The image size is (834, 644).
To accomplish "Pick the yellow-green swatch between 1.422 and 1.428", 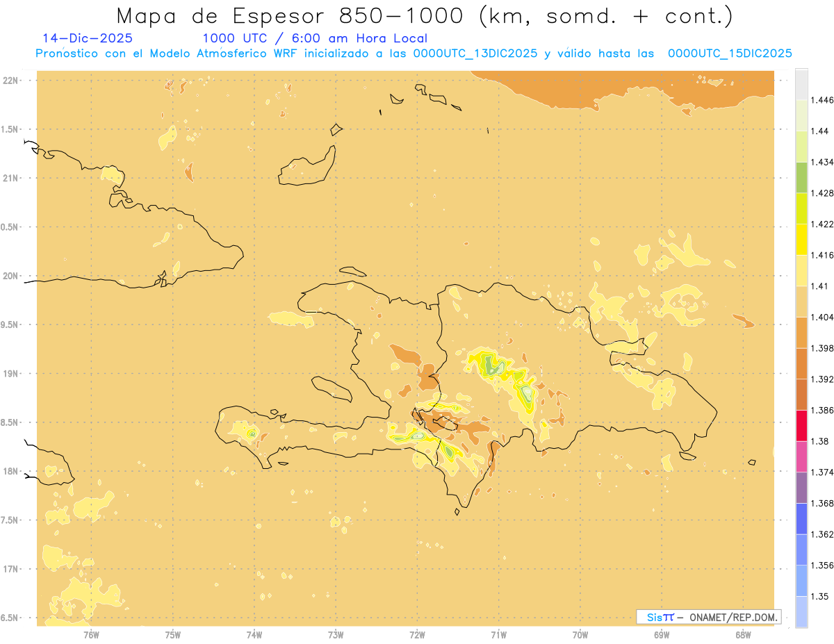I will tap(801, 208).
